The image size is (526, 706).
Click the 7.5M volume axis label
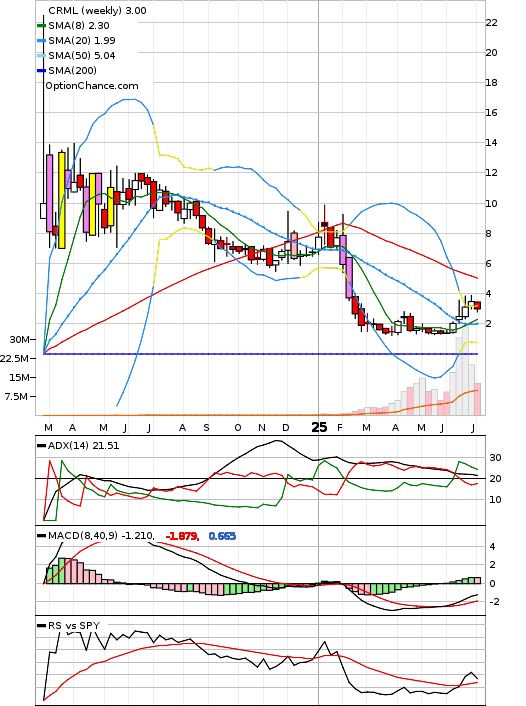pyautogui.click(x=16, y=396)
